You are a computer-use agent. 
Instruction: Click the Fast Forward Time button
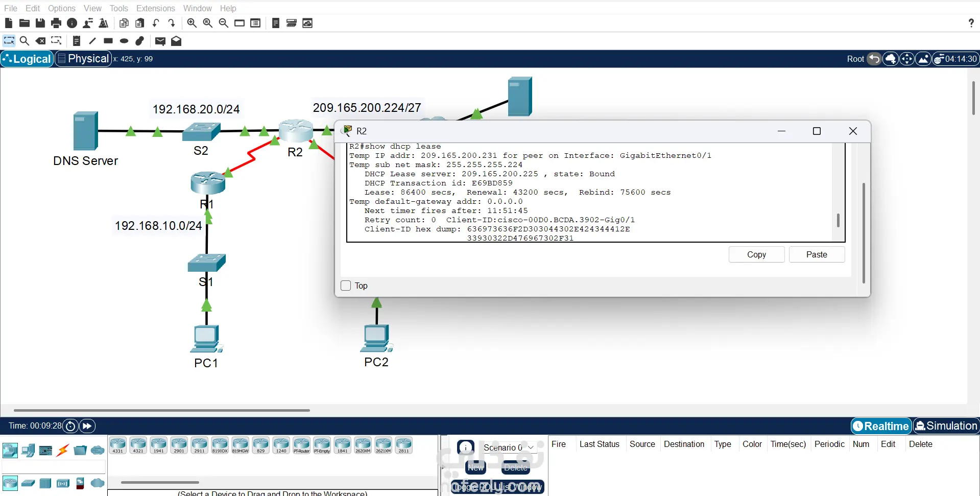click(x=87, y=426)
